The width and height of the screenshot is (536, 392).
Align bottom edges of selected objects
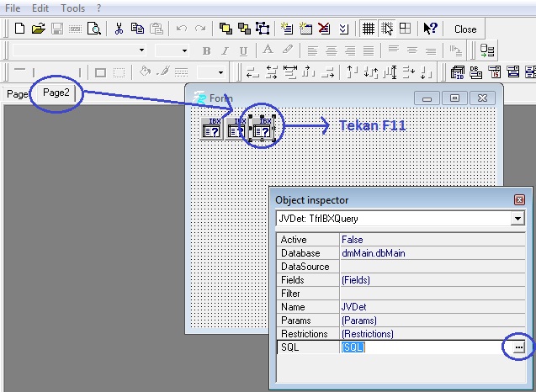[x=427, y=72]
